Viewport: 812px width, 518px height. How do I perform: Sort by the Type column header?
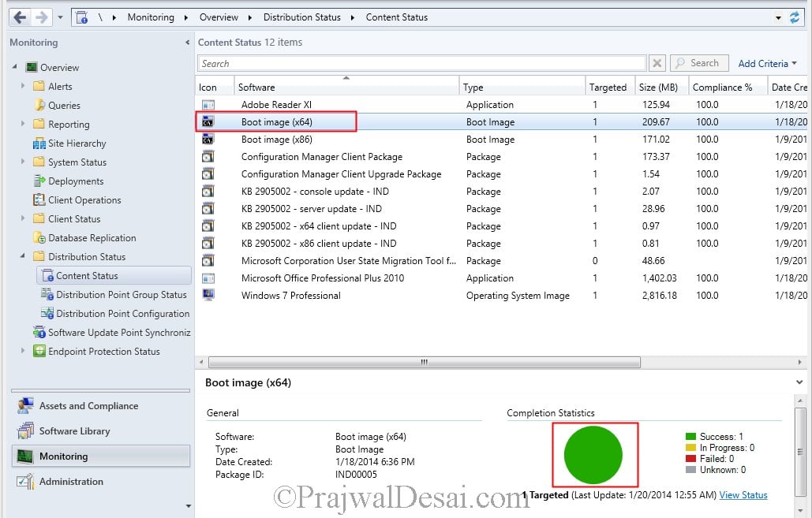tap(522, 87)
